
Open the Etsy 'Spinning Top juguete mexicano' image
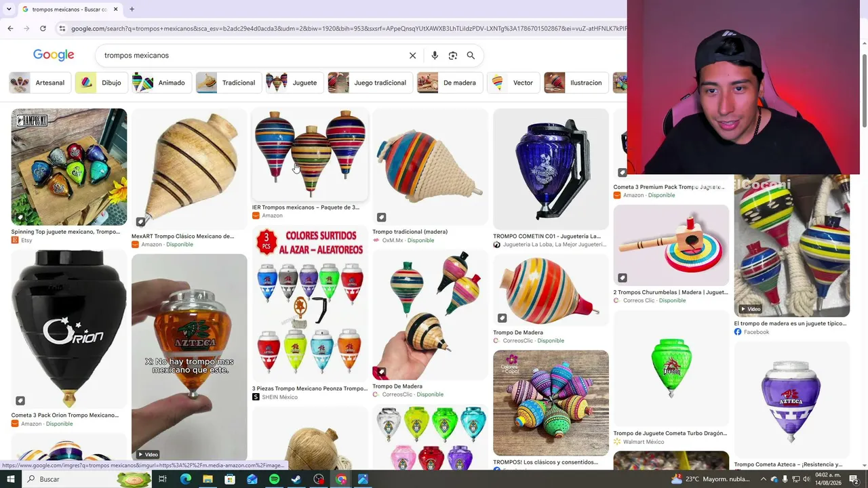[x=69, y=167]
